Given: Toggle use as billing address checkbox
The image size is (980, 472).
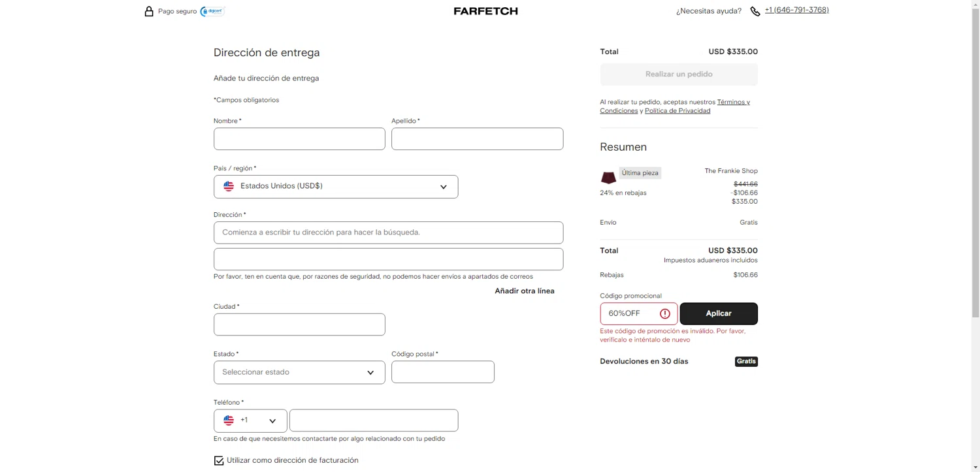Looking at the screenshot, I should pos(219,460).
